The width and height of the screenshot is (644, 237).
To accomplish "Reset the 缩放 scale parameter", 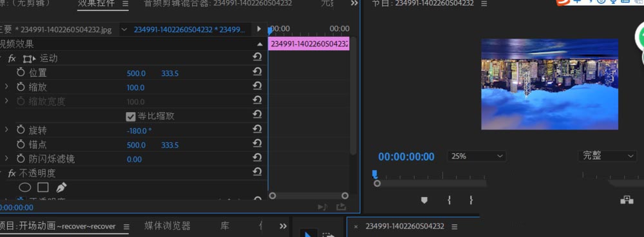I will 257,86.
